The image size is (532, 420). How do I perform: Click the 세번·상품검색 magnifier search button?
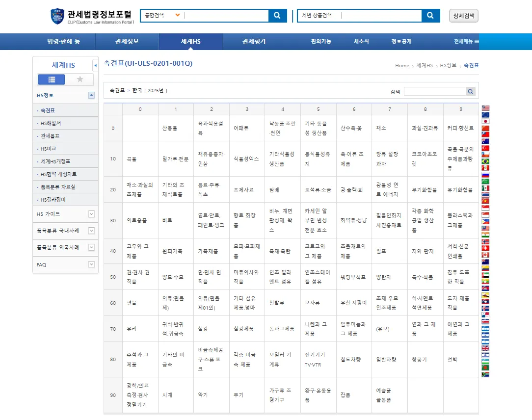(x=430, y=15)
